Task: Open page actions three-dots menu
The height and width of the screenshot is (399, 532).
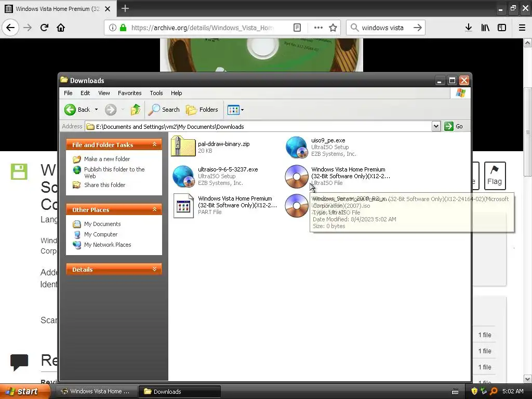Action: 318,28
